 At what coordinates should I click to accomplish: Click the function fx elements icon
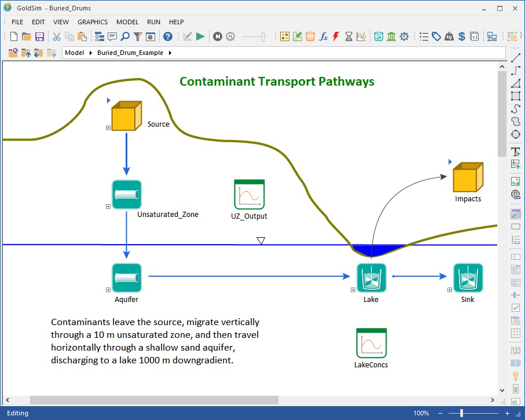click(x=324, y=36)
